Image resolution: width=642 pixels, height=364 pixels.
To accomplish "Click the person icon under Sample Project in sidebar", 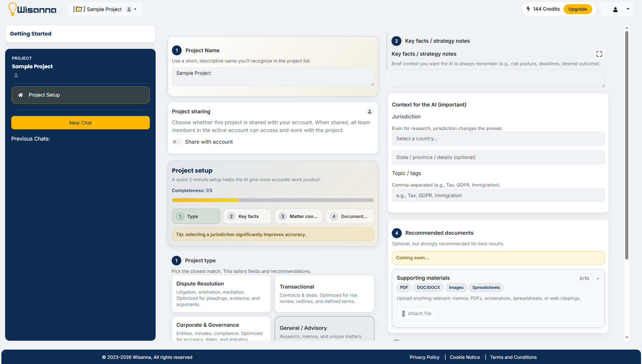I will (x=15, y=75).
